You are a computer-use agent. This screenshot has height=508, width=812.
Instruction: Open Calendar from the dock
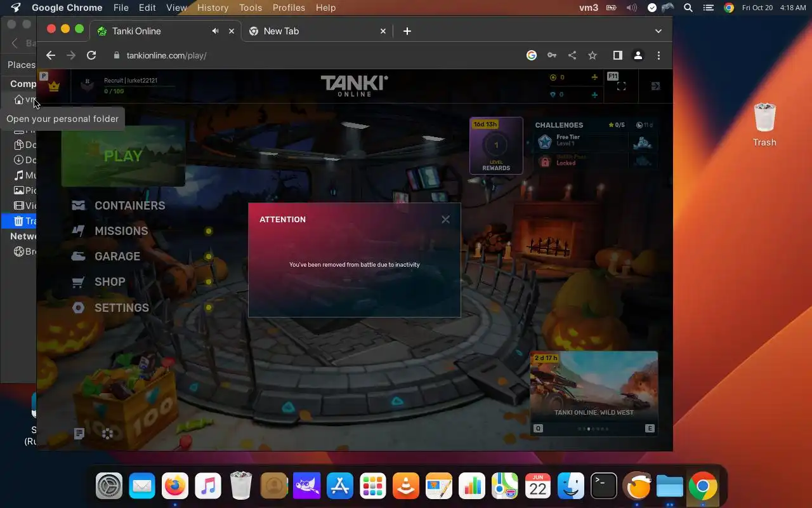[x=538, y=487]
